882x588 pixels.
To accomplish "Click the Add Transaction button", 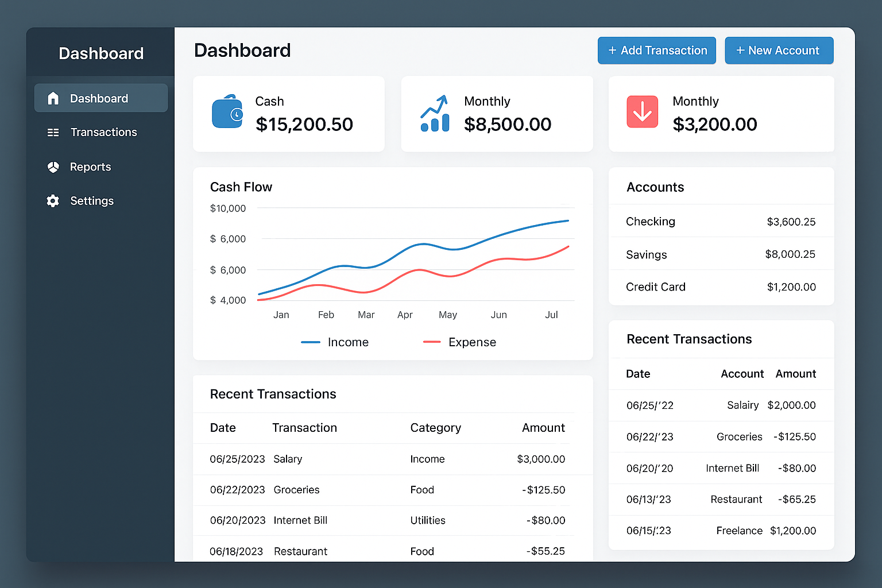I will (x=656, y=50).
